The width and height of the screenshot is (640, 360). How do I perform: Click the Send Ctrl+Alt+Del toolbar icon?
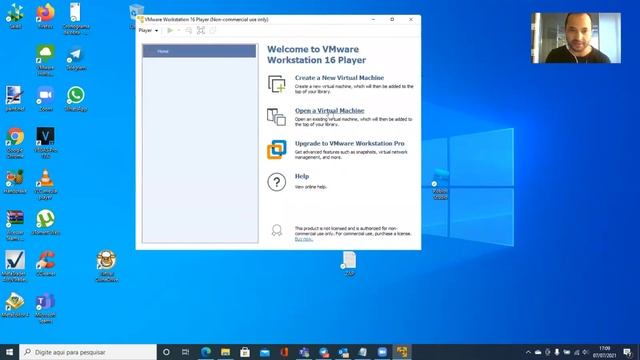click(189, 31)
